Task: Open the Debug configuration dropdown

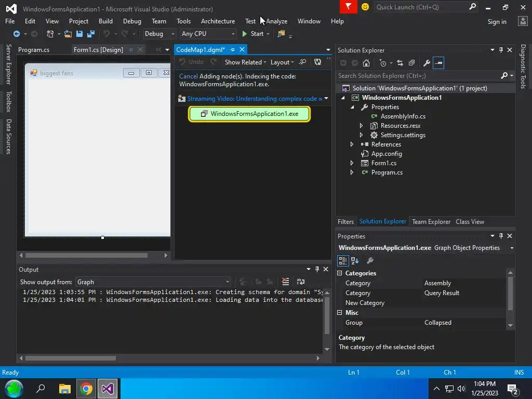Action: (159, 34)
